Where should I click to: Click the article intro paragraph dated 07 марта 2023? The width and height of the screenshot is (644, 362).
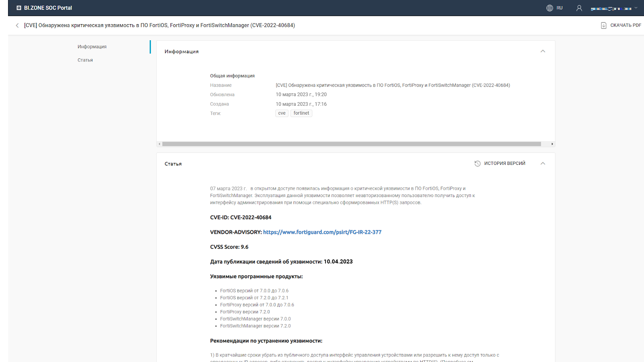coord(343,195)
